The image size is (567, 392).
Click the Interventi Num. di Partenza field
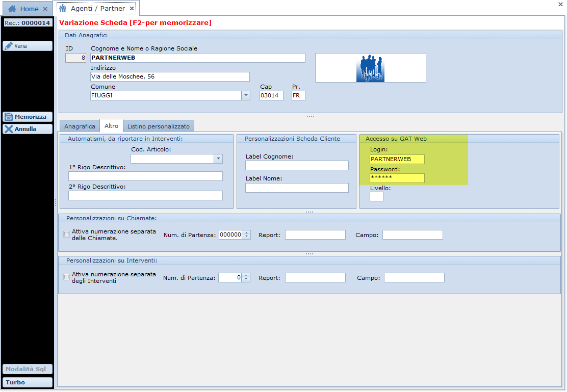(x=230, y=278)
